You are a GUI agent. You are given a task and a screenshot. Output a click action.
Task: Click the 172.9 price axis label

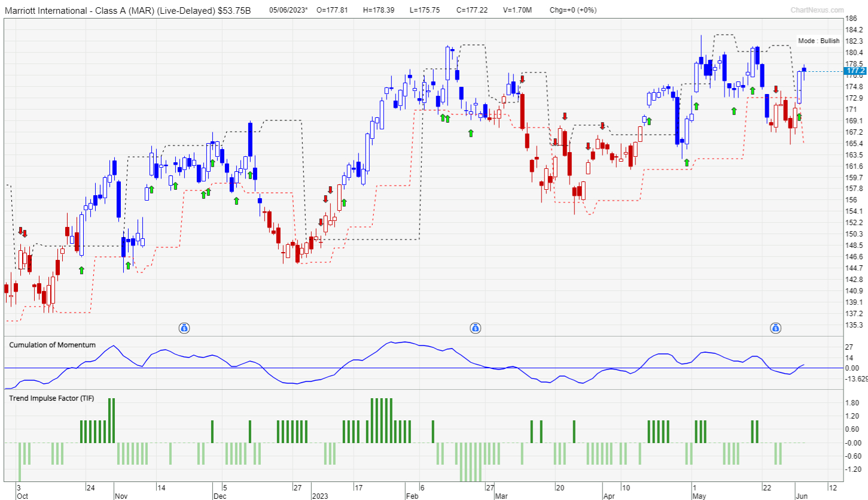[x=854, y=98]
